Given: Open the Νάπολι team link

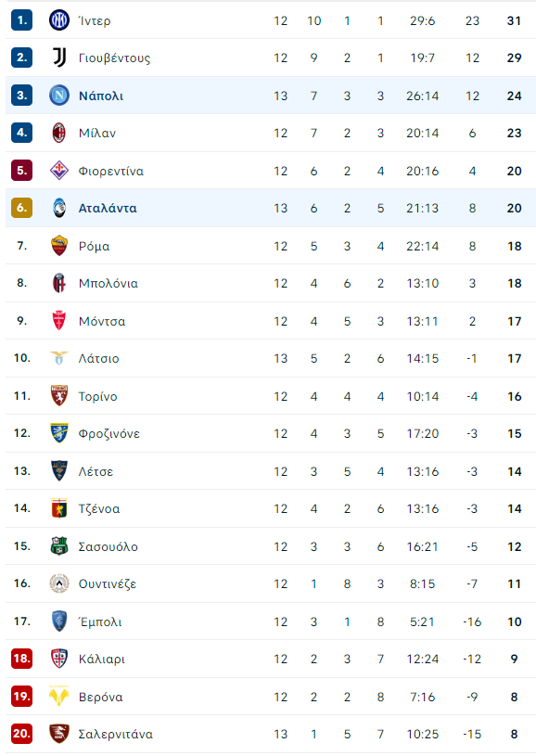Looking at the screenshot, I should click(x=101, y=96).
